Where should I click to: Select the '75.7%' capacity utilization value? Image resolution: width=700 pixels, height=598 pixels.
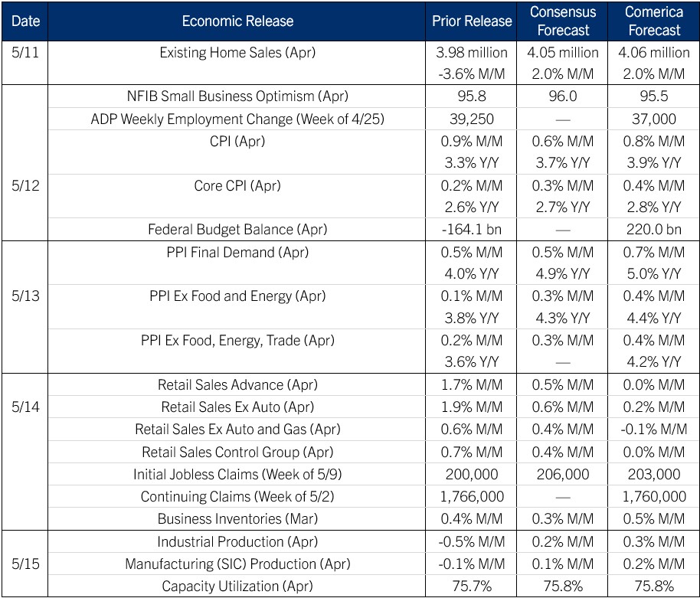point(472,587)
